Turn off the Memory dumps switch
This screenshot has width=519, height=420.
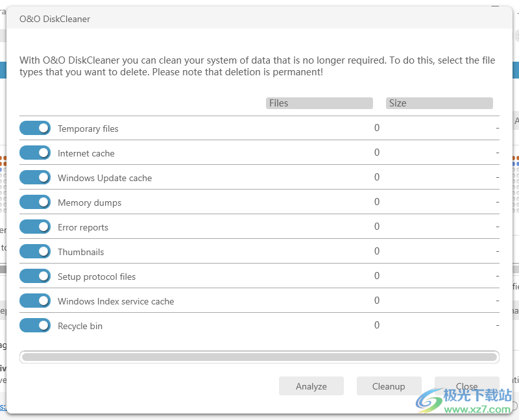click(35, 202)
